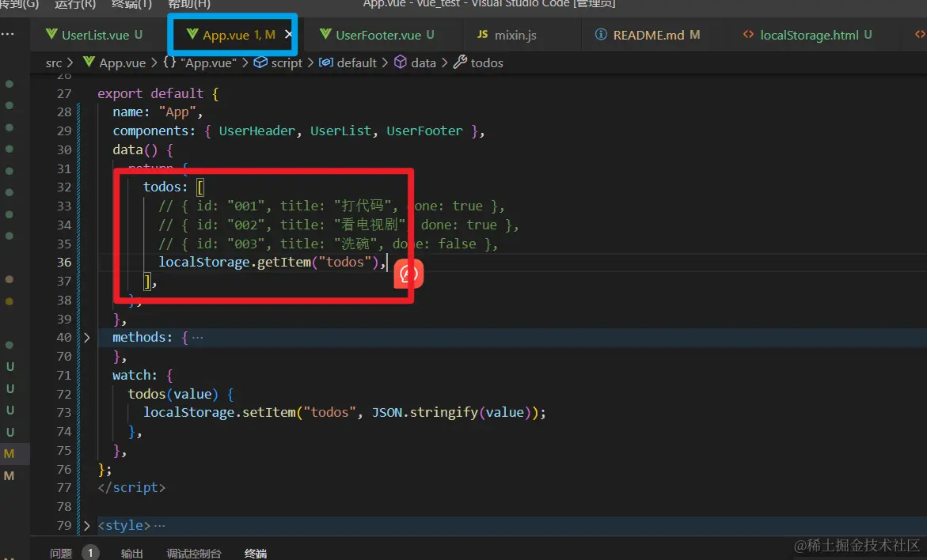Click the Vue icon on UserFooter.vue tab
The height and width of the screenshot is (560, 927).
point(325,34)
